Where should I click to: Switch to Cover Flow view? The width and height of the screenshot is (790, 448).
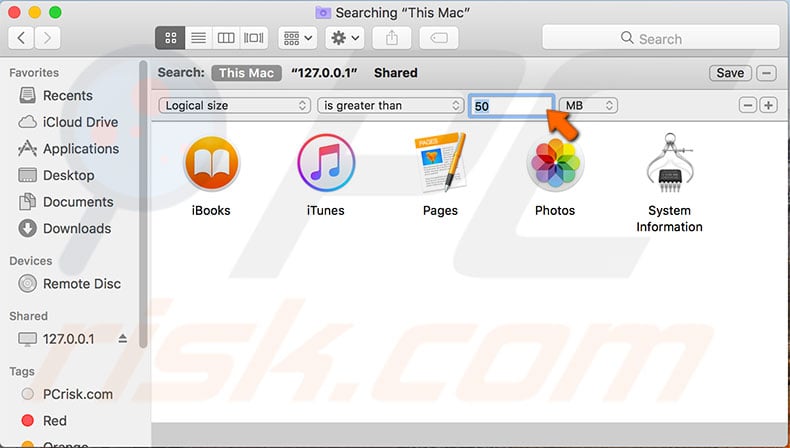[x=253, y=38]
